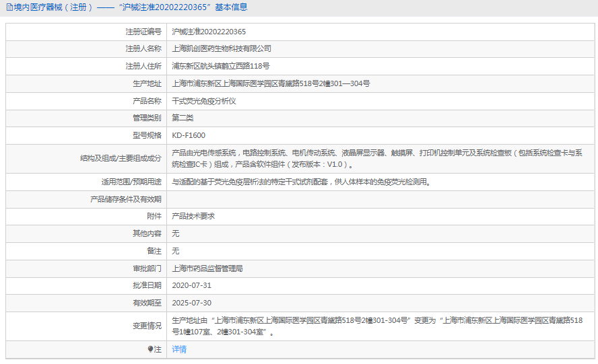
Task: Click the 适用范围/预期用途 label
Action: (131, 182)
